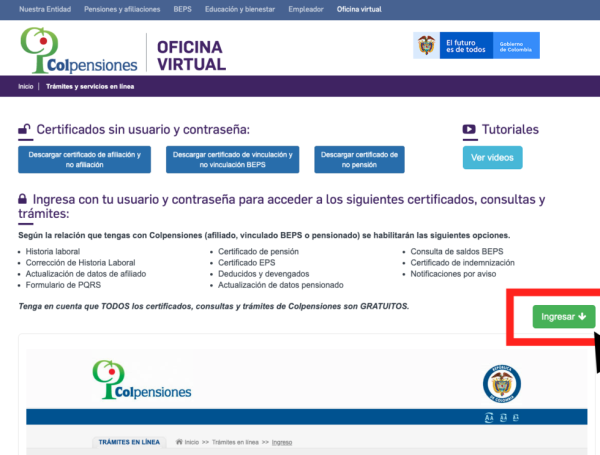Select Oficina virtual in the top navigation

coord(359,9)
